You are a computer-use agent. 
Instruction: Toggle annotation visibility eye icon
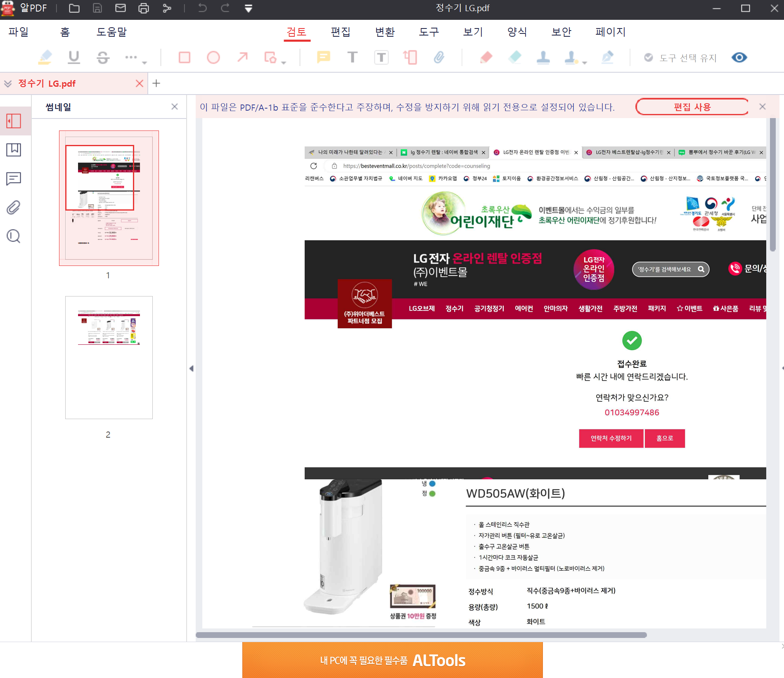[x=739, y=57]
